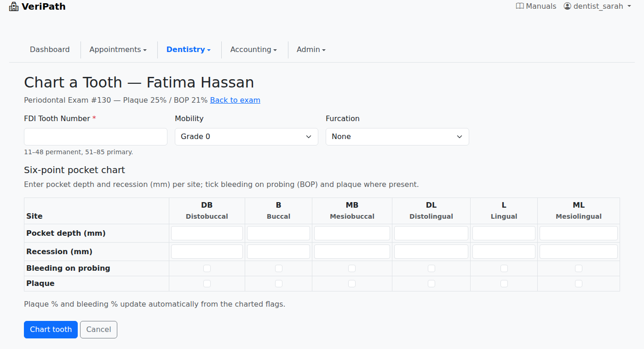Tick Plaque checkbox for Mesiobuccal site
This screenshot has height=349, width=644.
click(352, 284)
